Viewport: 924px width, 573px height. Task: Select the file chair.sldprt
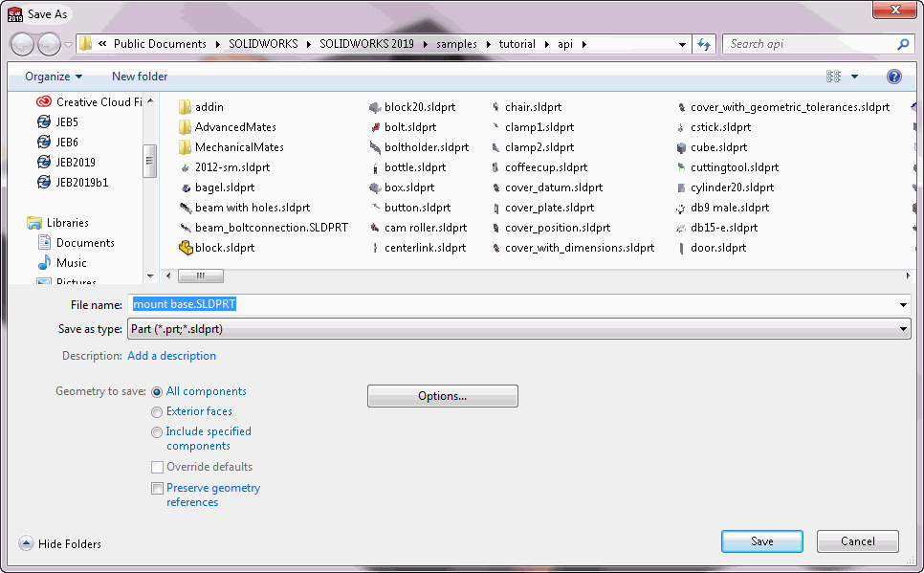(526, 107)
